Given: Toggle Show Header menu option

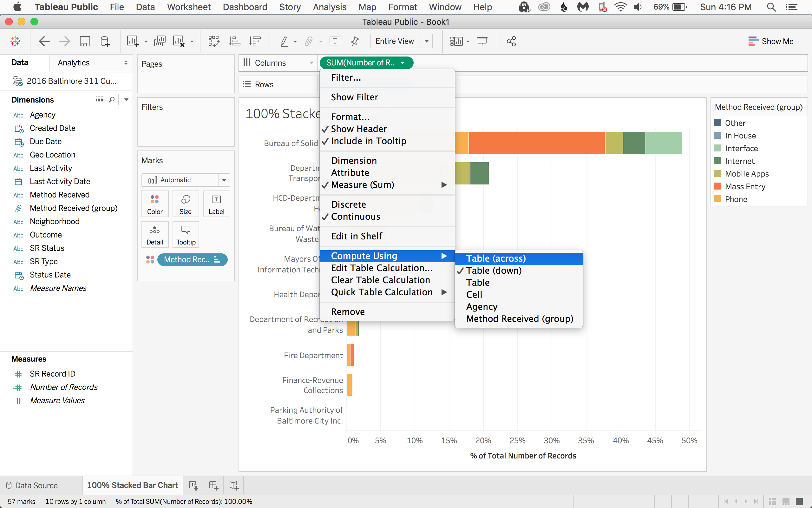Looking at the screenshot, I should pyautogui.click(x=387, y=129).
